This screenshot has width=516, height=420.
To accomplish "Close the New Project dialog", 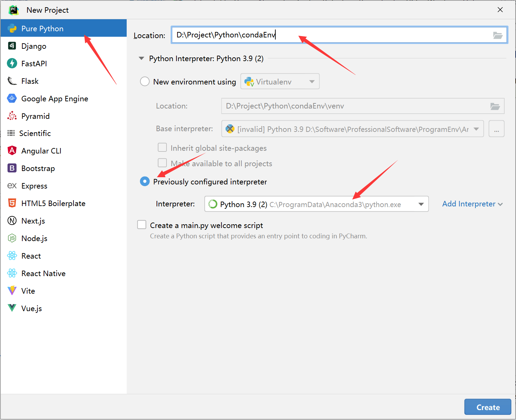I will pos(500,10).
